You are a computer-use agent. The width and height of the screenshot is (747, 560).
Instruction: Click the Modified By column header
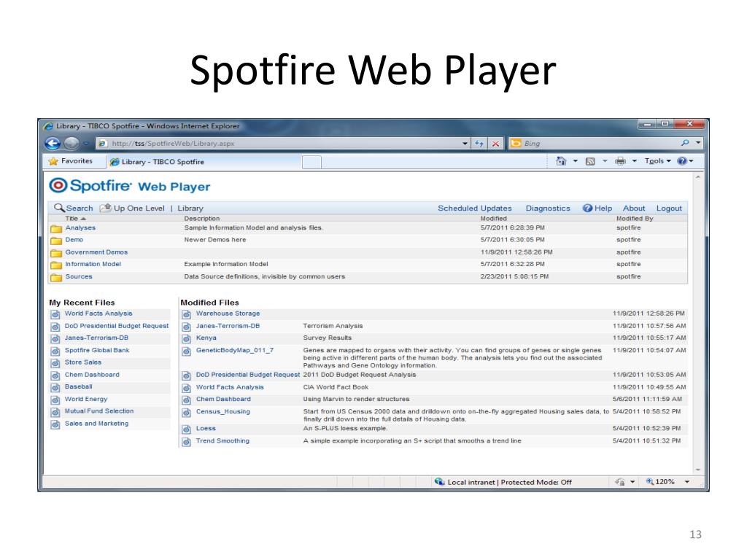click(x=634, y=219)
